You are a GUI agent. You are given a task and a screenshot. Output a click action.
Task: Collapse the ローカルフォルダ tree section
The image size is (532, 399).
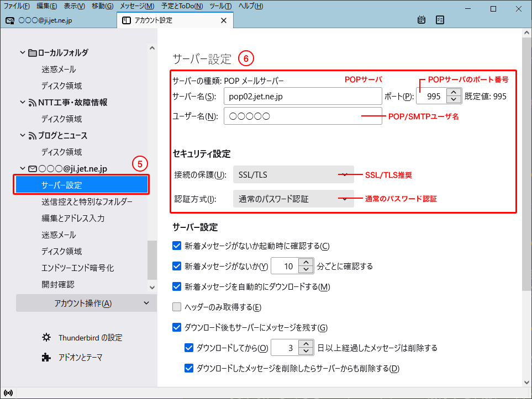click(23, 53)
